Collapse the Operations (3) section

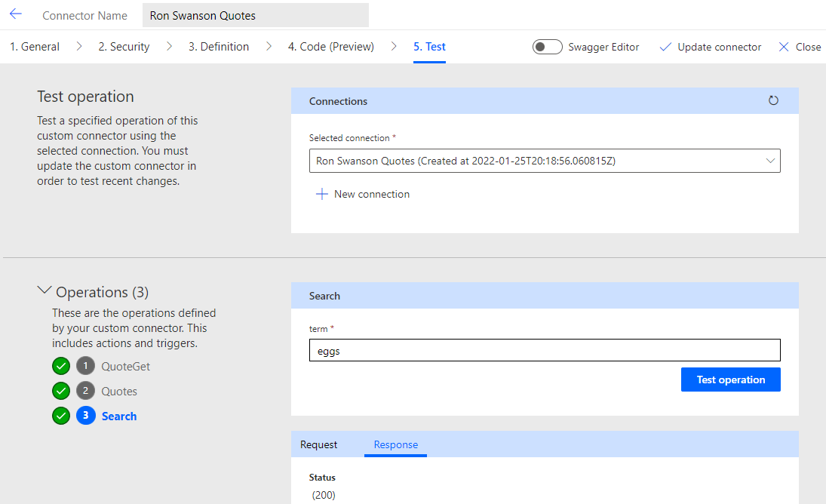point(45,290)
